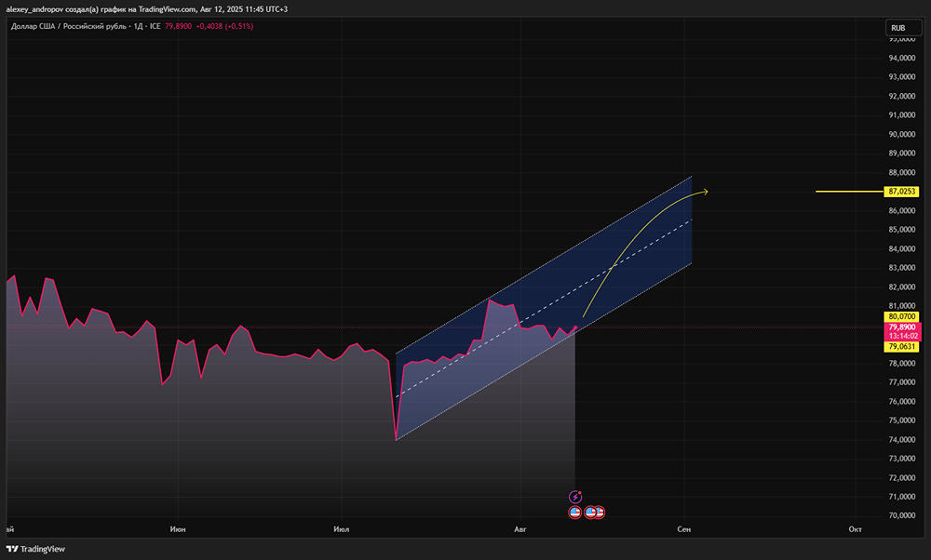The image size is (931, 560).
Task: Click the 88,0000 price axis label
Action: click(902, 173)
